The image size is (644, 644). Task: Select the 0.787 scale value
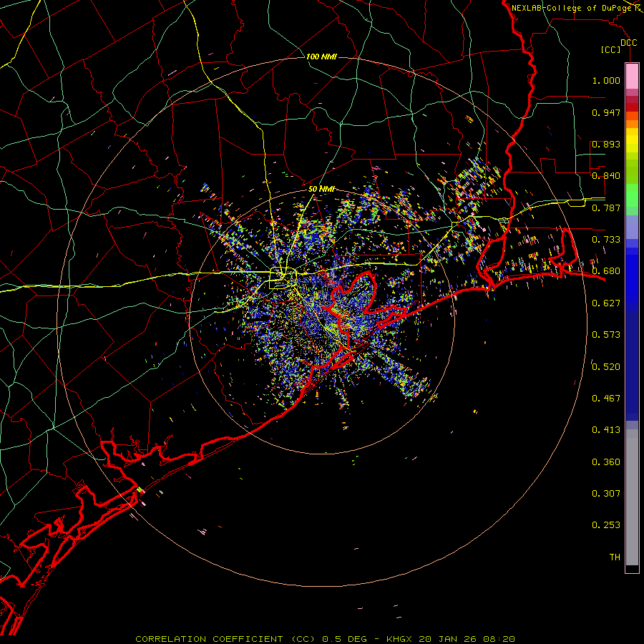point(606,208)
